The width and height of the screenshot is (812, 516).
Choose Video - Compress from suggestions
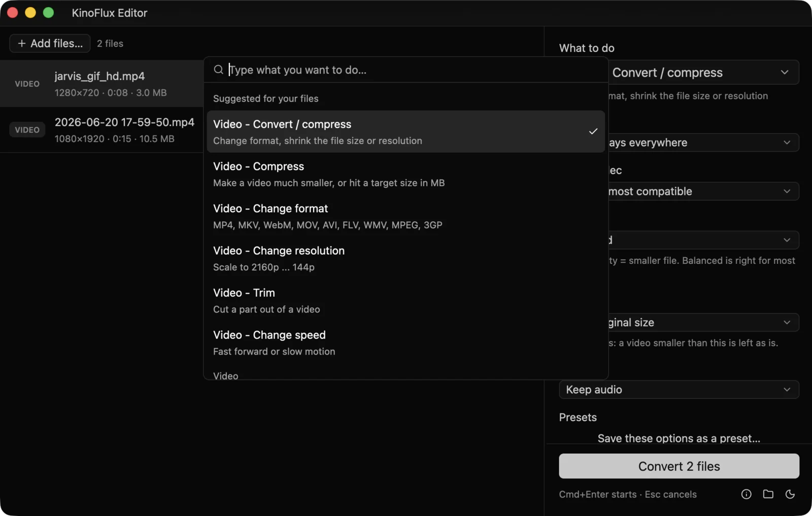(x=405, y=174)
